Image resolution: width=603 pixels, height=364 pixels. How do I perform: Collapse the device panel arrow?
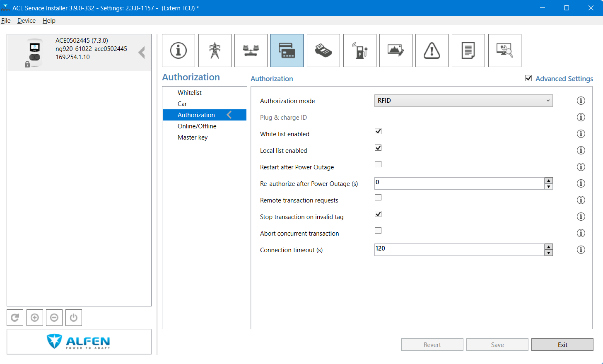[142, 53]
